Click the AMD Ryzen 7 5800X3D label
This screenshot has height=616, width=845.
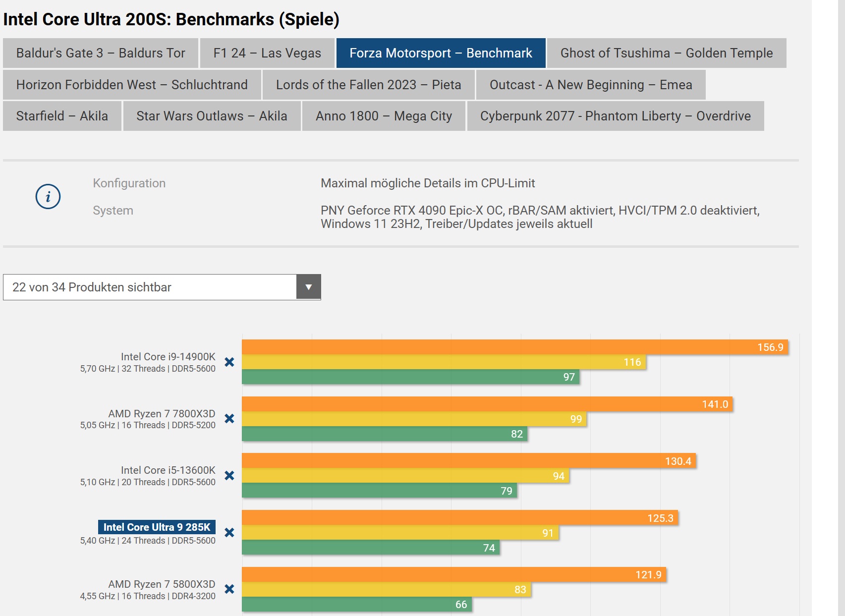click(162, 584)
